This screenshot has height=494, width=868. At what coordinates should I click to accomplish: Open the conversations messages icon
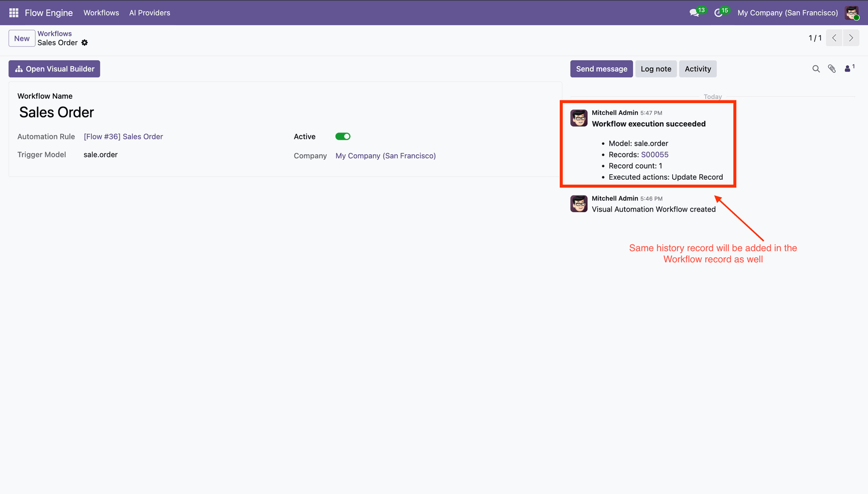(x=694, y=13)
